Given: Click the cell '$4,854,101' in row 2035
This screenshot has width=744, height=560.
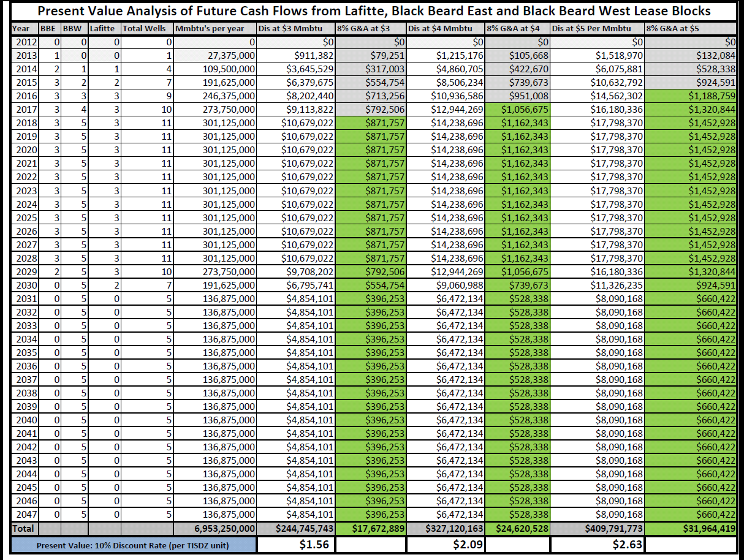Looking at the screenshot, I should [x=296, y=352].
